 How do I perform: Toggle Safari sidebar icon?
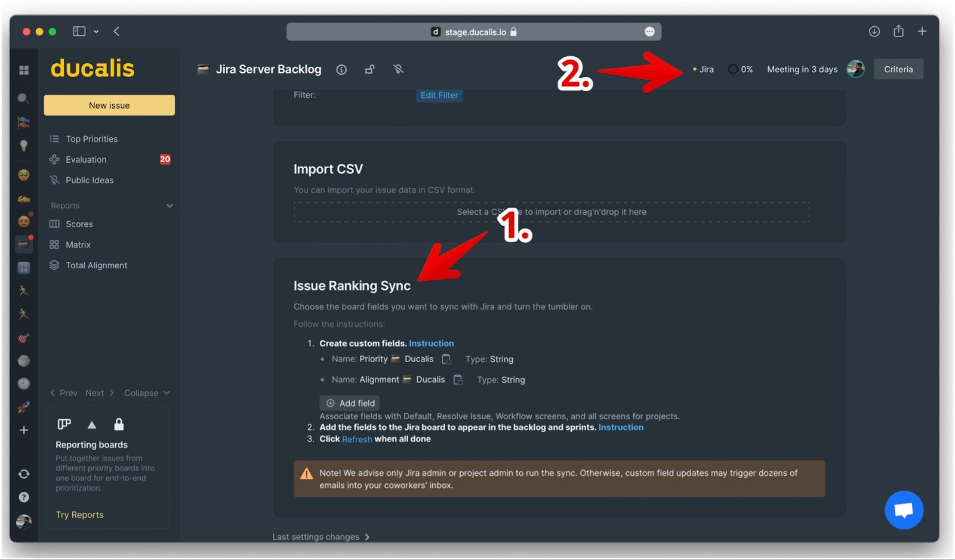(79, 31)
